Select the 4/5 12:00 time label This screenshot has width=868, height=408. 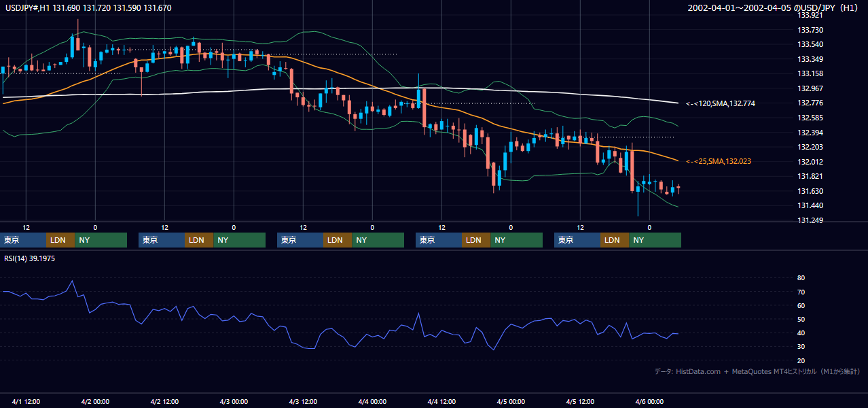click(580, 402)
